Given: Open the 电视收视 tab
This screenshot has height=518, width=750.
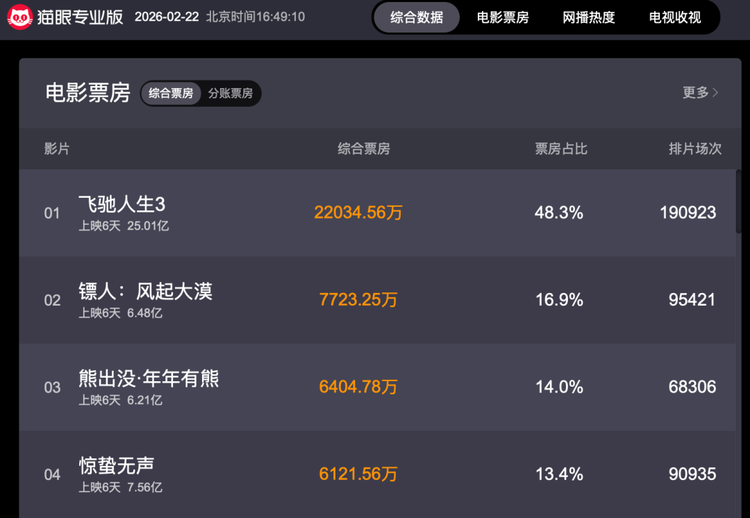Looking at the screenshot, I should click(674, 17).
